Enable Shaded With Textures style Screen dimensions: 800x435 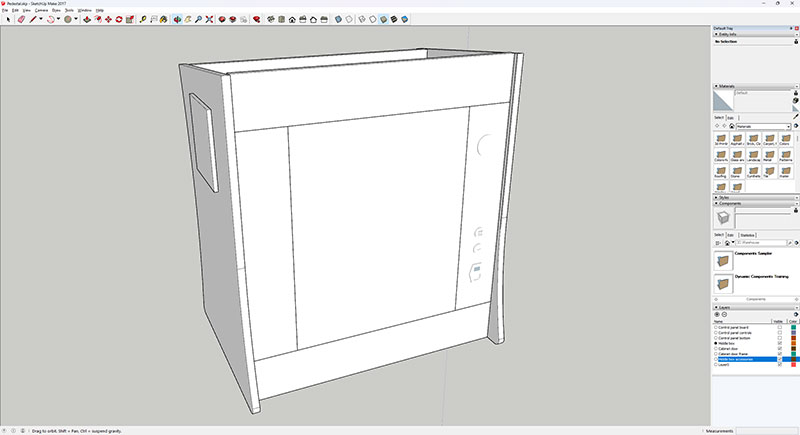[x=394, y=19]
